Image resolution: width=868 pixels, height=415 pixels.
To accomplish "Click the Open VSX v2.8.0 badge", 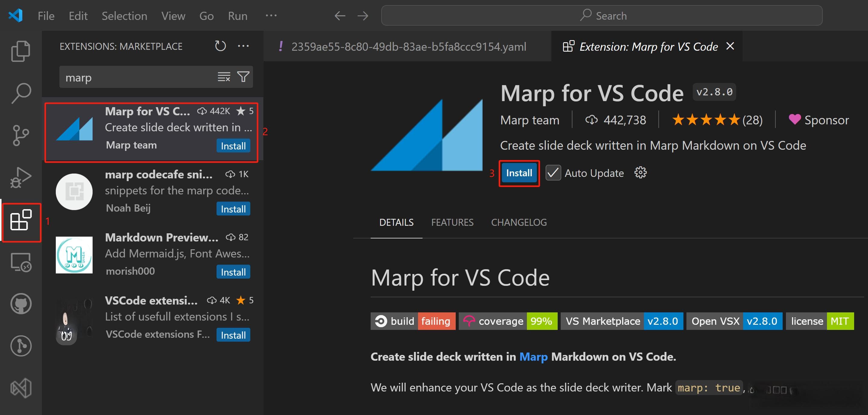I will click(x=735, y=321).
